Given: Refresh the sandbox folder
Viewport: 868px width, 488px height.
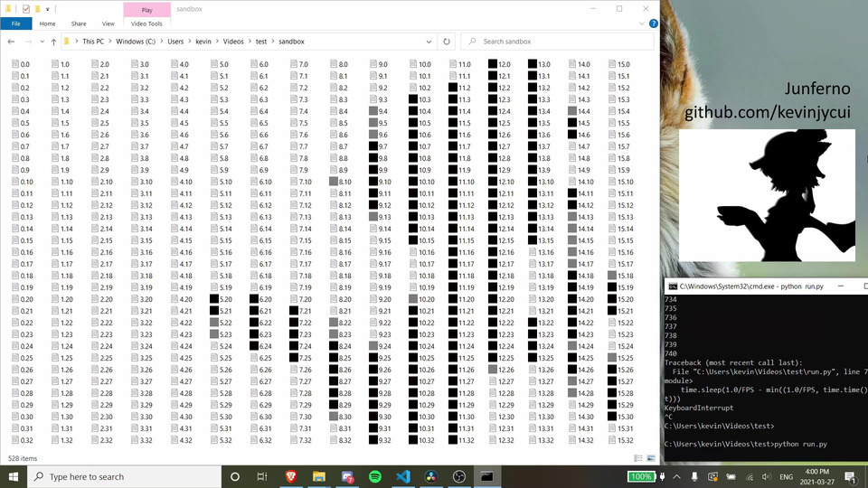Looking at the screenshot, I should (x=446, y=42).
